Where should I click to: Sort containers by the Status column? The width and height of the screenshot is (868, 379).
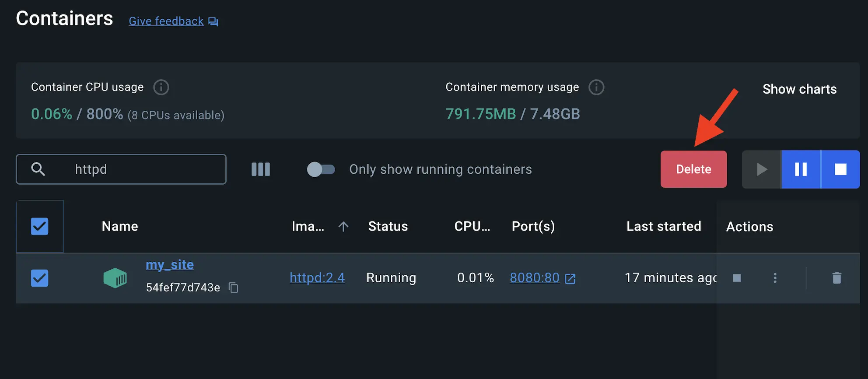(388, 226)
